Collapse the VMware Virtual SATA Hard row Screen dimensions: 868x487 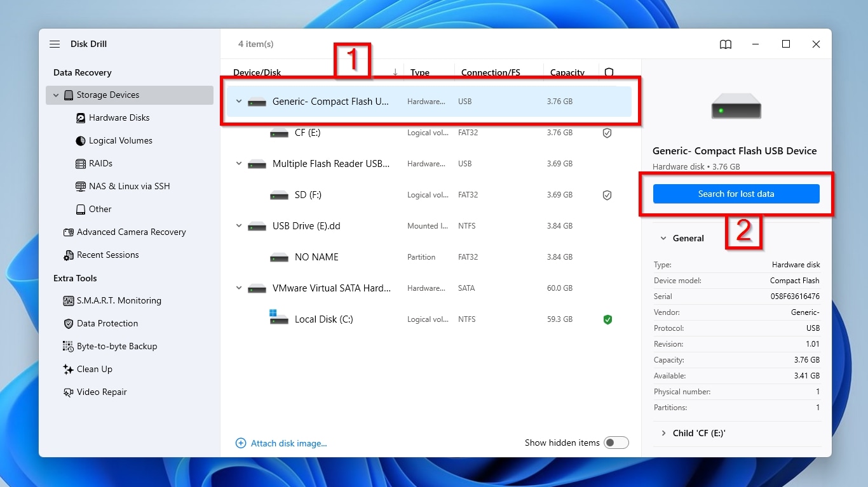pyautogui.click(x=239, y=288)
